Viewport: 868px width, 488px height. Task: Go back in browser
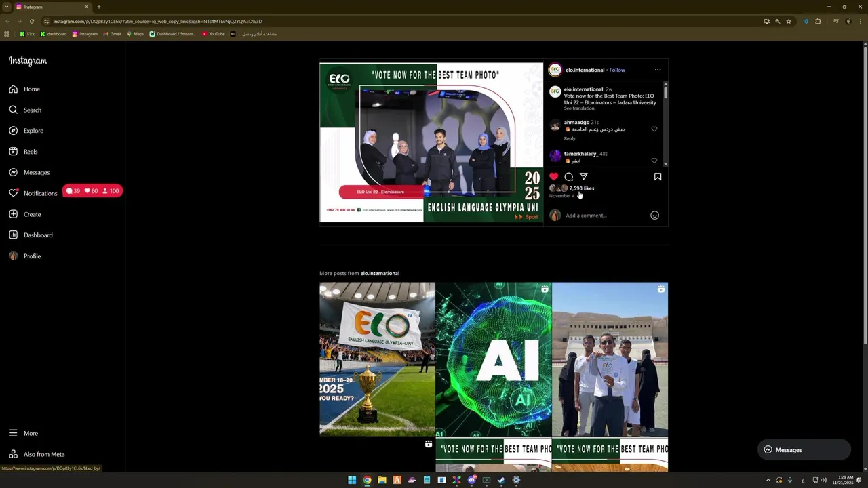tap(7, 21)
